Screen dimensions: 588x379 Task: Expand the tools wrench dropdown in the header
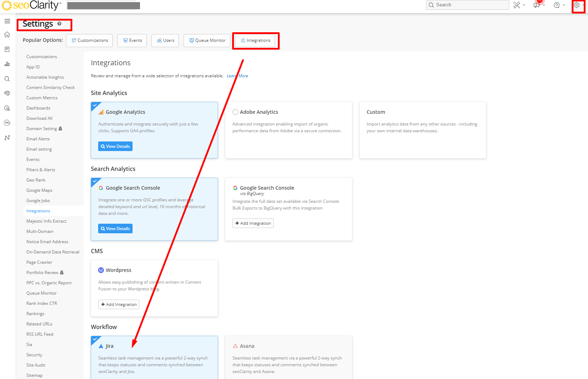click(x=519, y=5)
